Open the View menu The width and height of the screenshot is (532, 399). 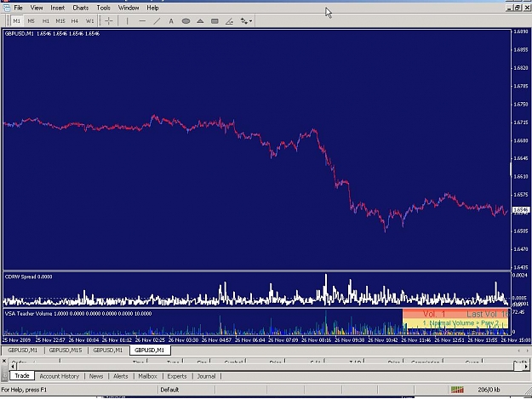pos(37,8)
